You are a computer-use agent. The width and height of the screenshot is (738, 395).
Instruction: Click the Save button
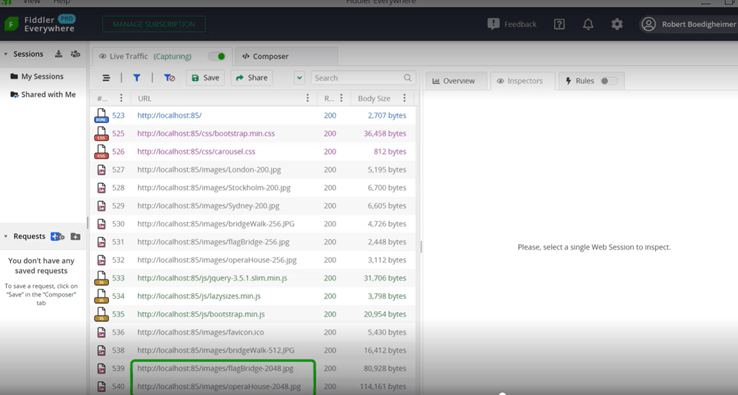point(205,78)
